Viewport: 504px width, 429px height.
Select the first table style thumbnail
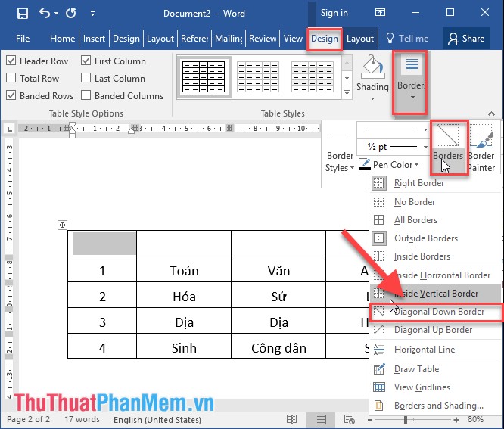[204, 76]
